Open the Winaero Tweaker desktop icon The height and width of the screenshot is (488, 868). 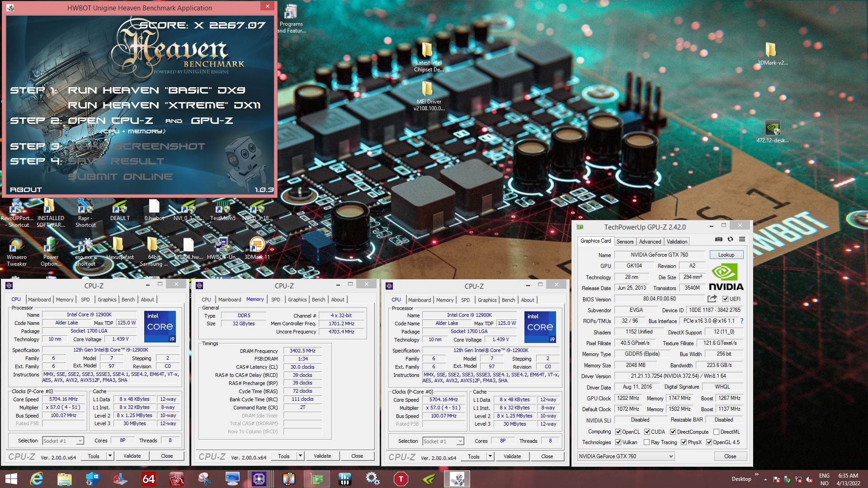(16, 252)
